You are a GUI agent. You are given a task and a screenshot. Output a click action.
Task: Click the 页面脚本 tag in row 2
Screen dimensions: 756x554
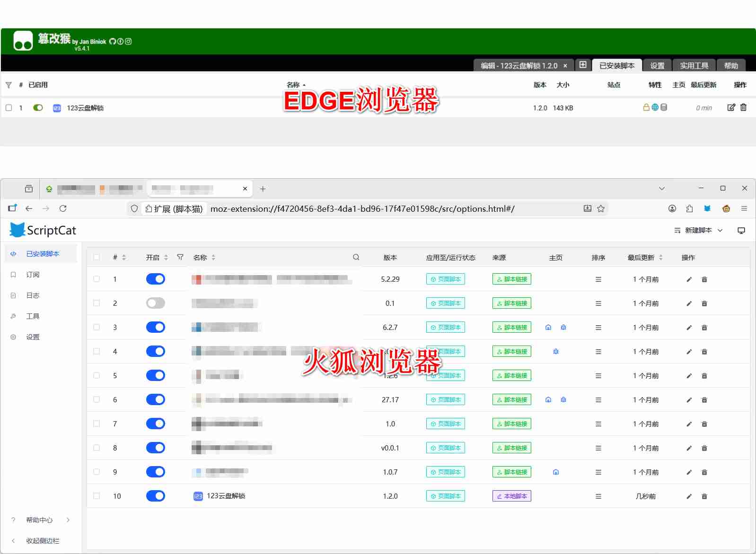pos(446,303)
